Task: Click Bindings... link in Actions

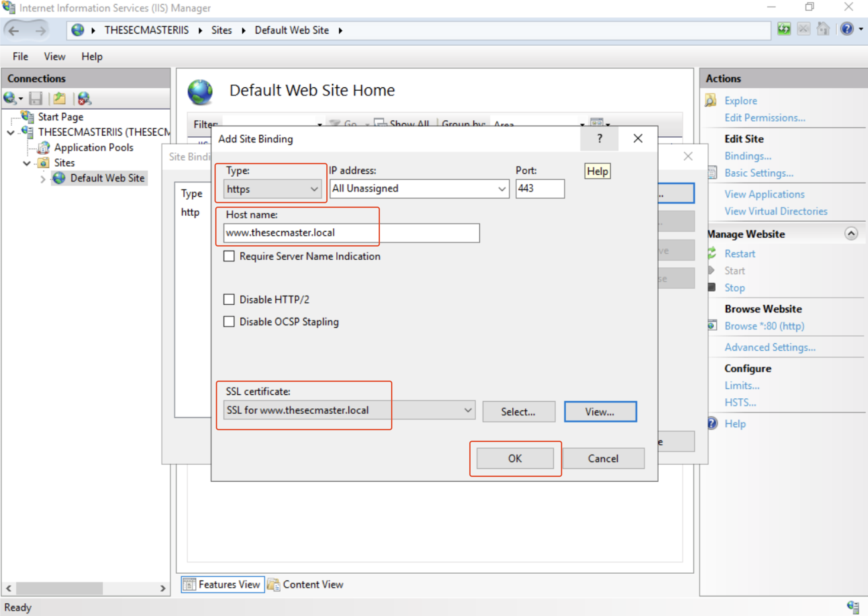Action: pyautogui.click(x=748, y=156)
